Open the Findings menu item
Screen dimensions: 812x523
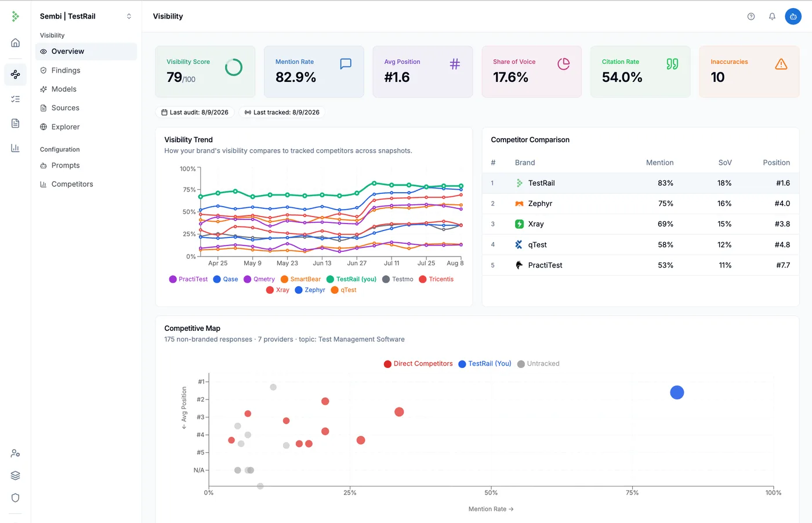click(x=86, y=70)
